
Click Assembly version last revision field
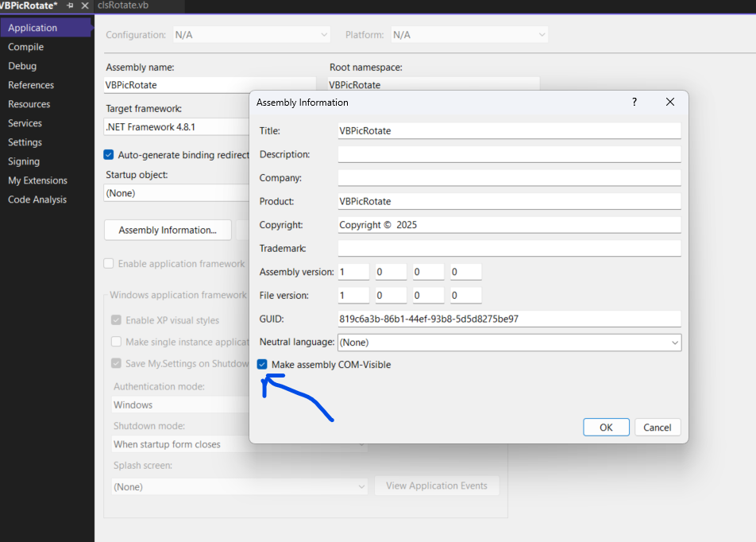click(x=465, y=272)
